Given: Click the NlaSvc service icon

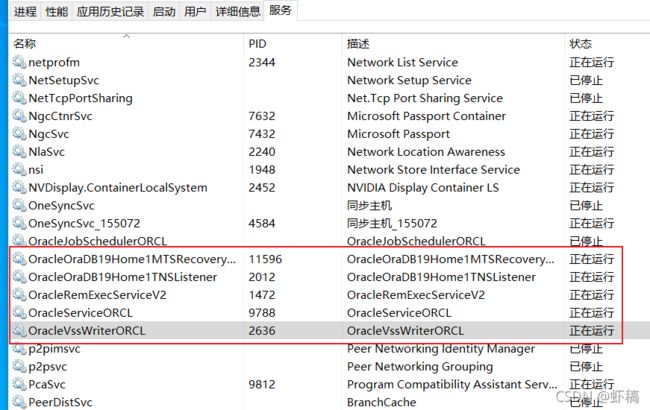Looking at the screenshot, I should click(19, 152).
